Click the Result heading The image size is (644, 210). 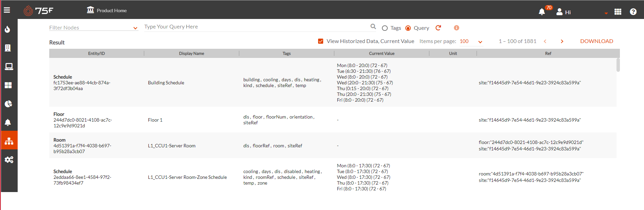57,43
